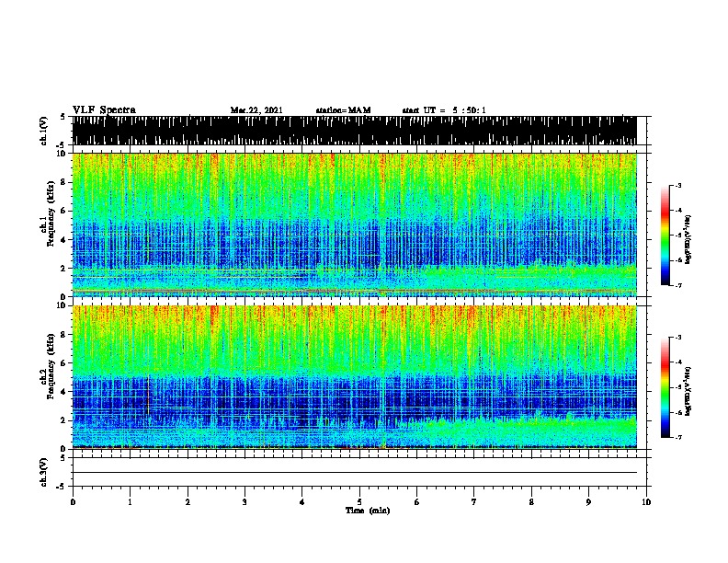Click the "-5" volt tick of ch.3(V) panel
The image size is (728, 563).
pyautogui.click(x=62, y=487)
